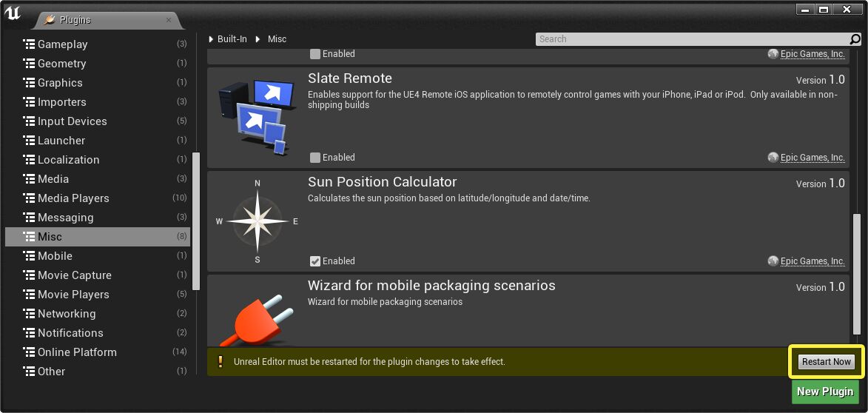868x413 pixels.
Task: Click the Media Players count (10)
Action: tap(179, 198)
